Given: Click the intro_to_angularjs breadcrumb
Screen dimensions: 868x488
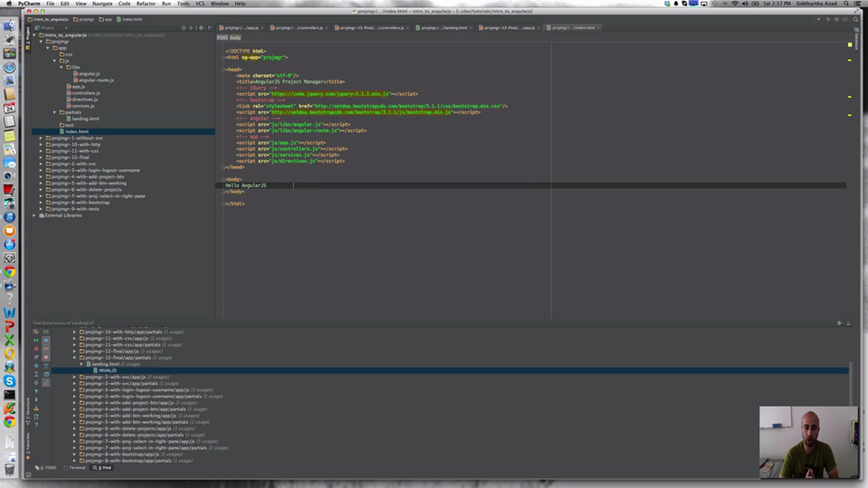Looking at the screenshot, I should tap(47, 19).
